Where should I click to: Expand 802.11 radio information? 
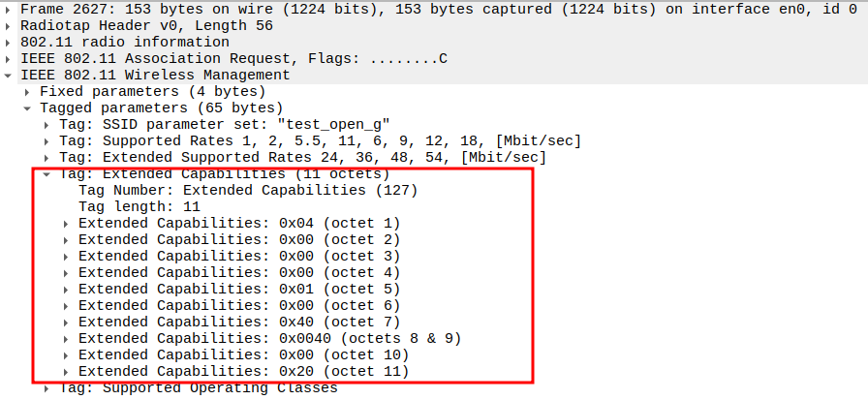10,42
